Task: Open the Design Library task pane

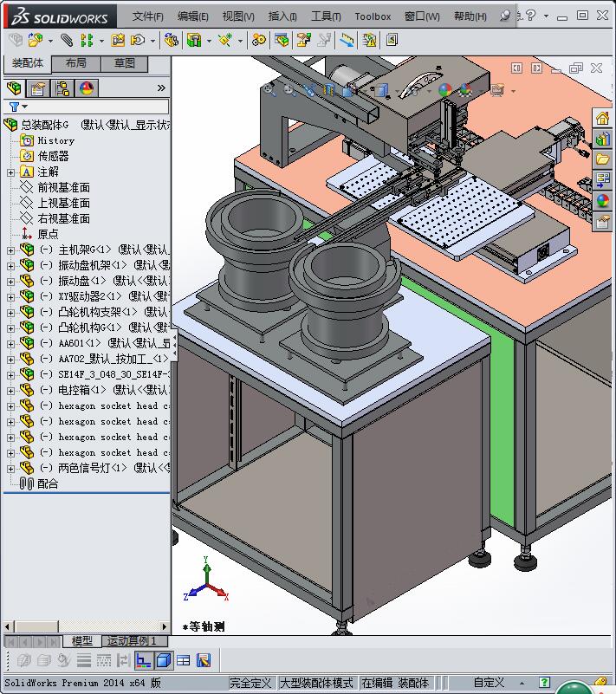Action: [x=603, y=139]
